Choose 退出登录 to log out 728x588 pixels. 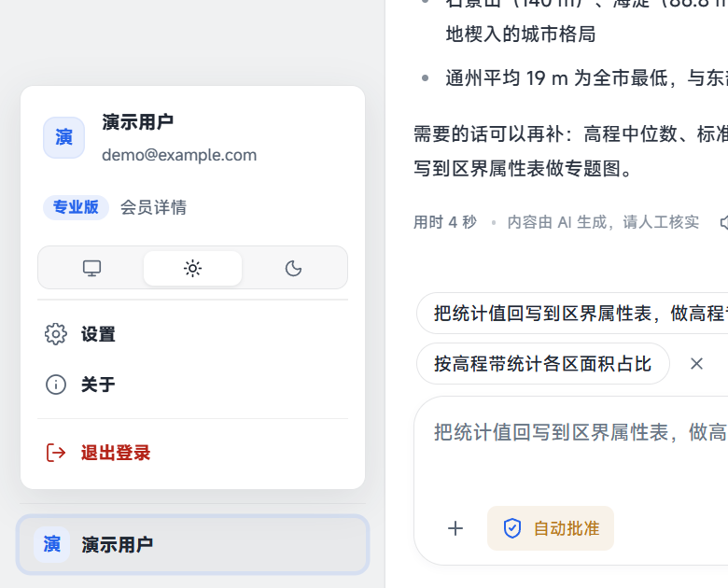click(x=192, y=453)
